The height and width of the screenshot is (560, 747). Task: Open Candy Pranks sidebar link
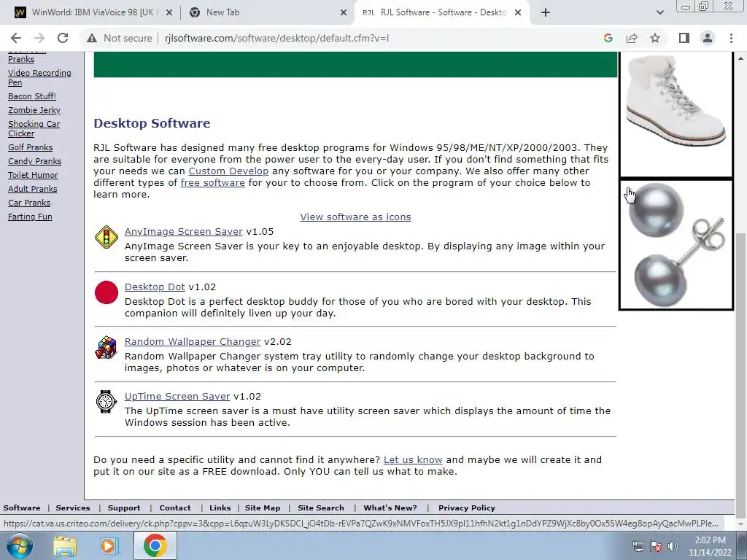coord(34,161)
